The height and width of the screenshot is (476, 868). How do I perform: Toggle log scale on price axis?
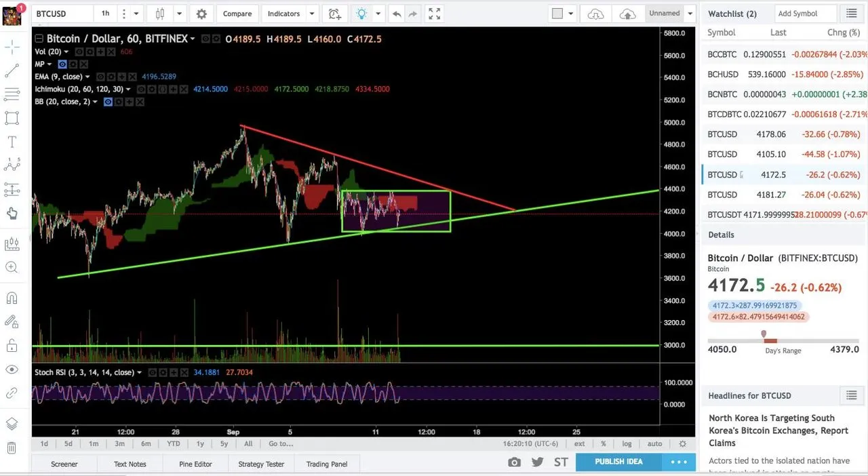coord(627,443)
